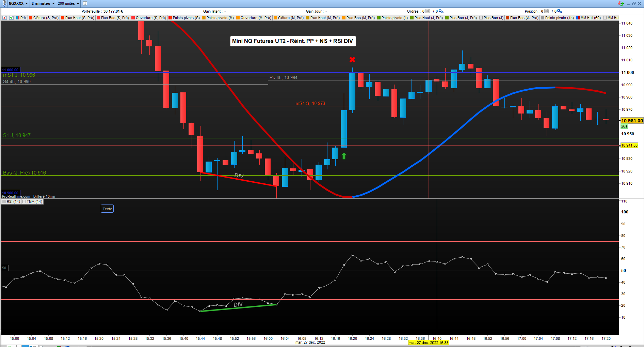The width and height of the screenshot is (644, 347).
Task: Toggle the Plus Bas (J) indicator checkbox
Action: tap(481, 18)
